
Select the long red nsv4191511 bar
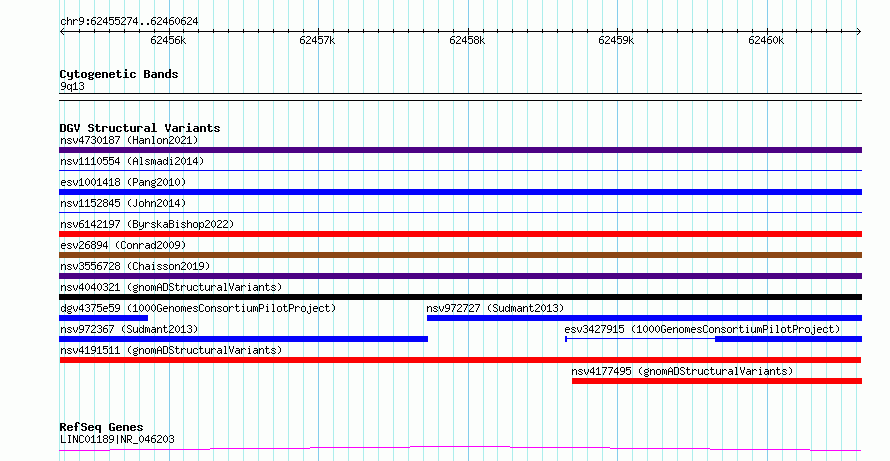(460, 360)
